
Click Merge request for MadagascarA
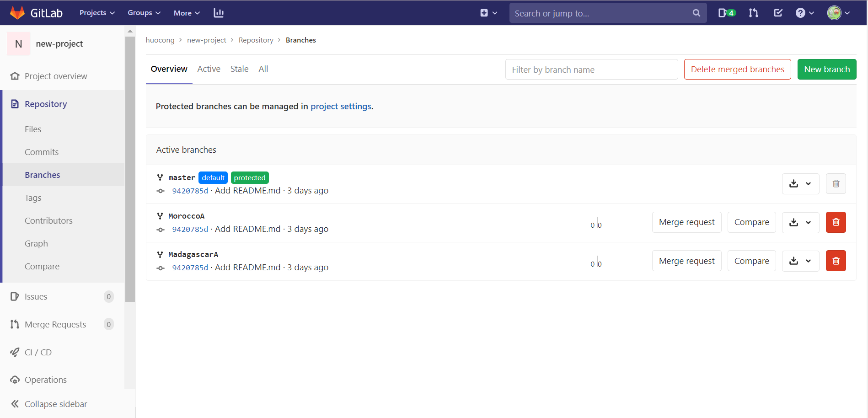point(686,261)
